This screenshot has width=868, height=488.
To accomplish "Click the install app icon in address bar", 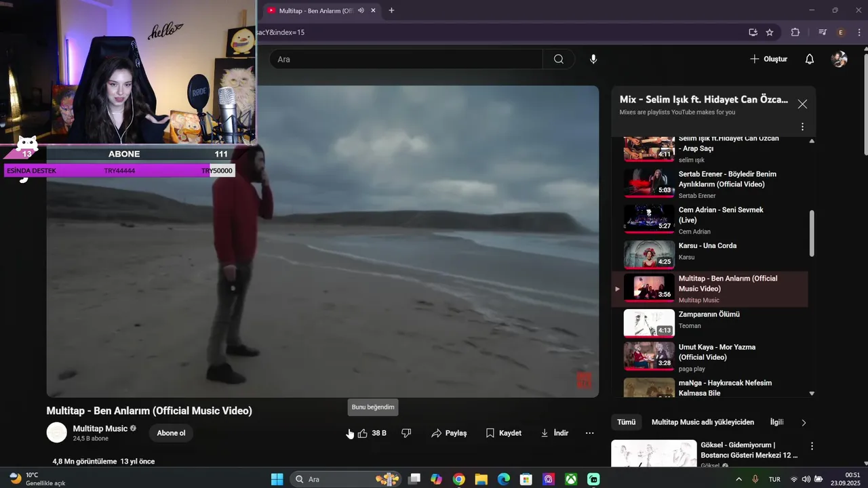I will click(x=753, y=32).
